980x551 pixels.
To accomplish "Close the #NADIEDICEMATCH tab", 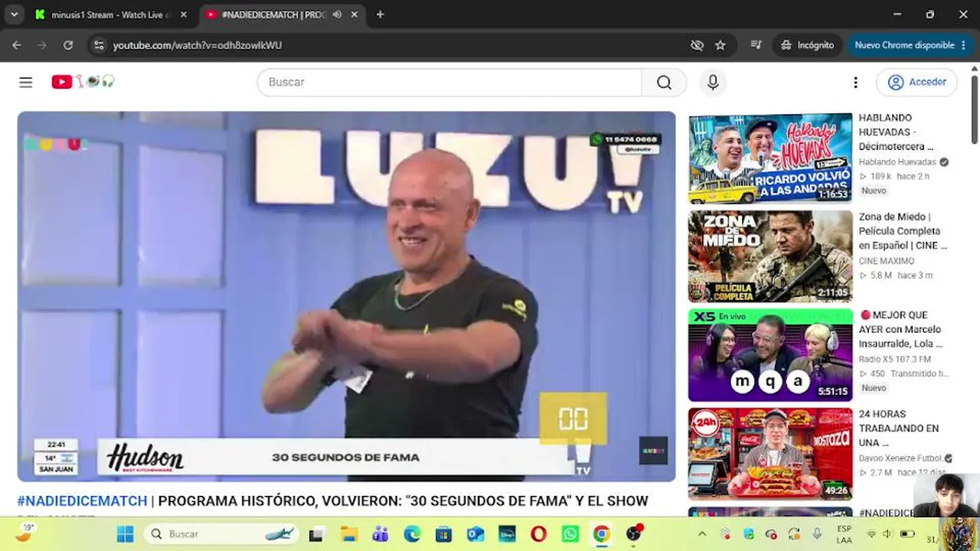I will click(354, 15).
